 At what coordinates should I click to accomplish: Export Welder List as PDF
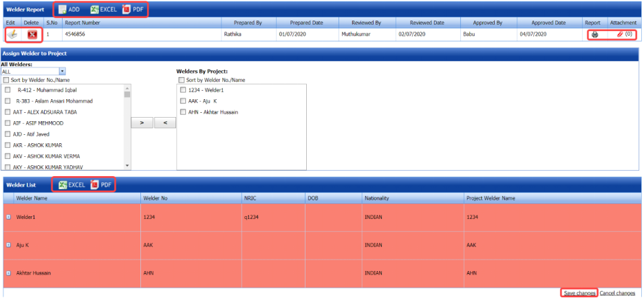click(x=96, y=184)
